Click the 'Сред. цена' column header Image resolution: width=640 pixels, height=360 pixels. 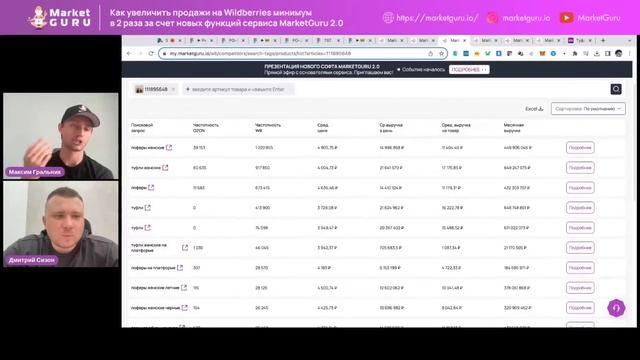click(x=323, y=128)
